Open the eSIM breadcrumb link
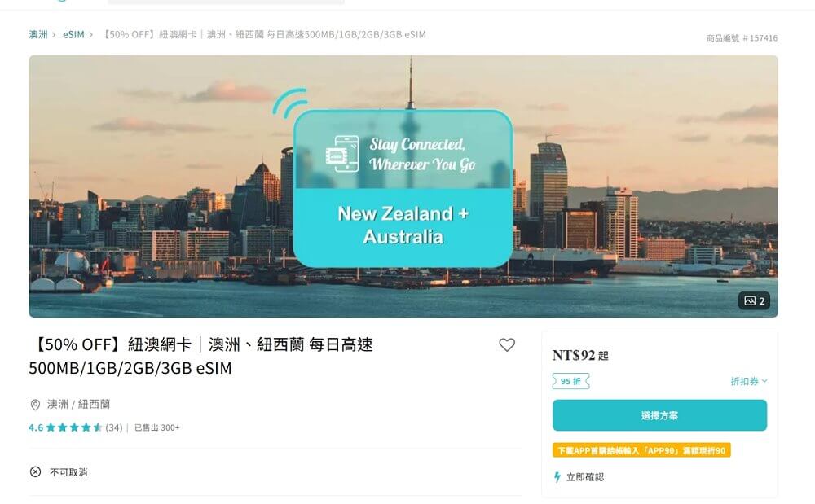The height and width of the screenshot is (504, 815). (73, 34)
